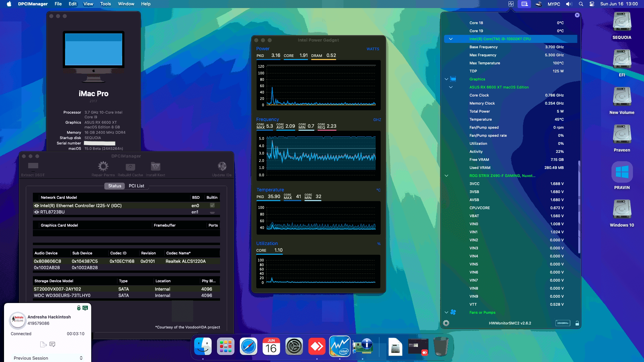Image resolution: width=644 pixels, height=362 pixels.
Task: Toggle eye icon for RTL8723BU
Action: 37,212
